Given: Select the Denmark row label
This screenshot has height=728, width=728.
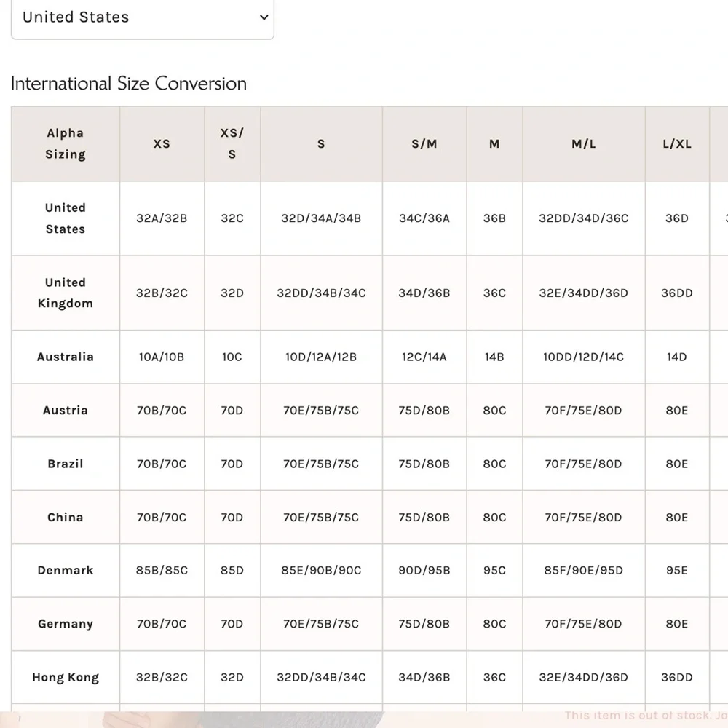Looking at the screenshot, I should click(66, 571).
